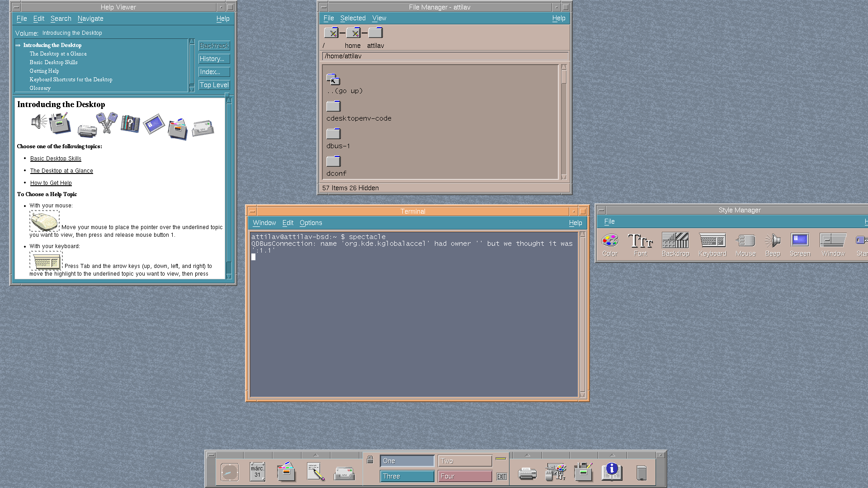Switch to workspace Two
Screen dimensions: 868x488
(x=465, y=461)
